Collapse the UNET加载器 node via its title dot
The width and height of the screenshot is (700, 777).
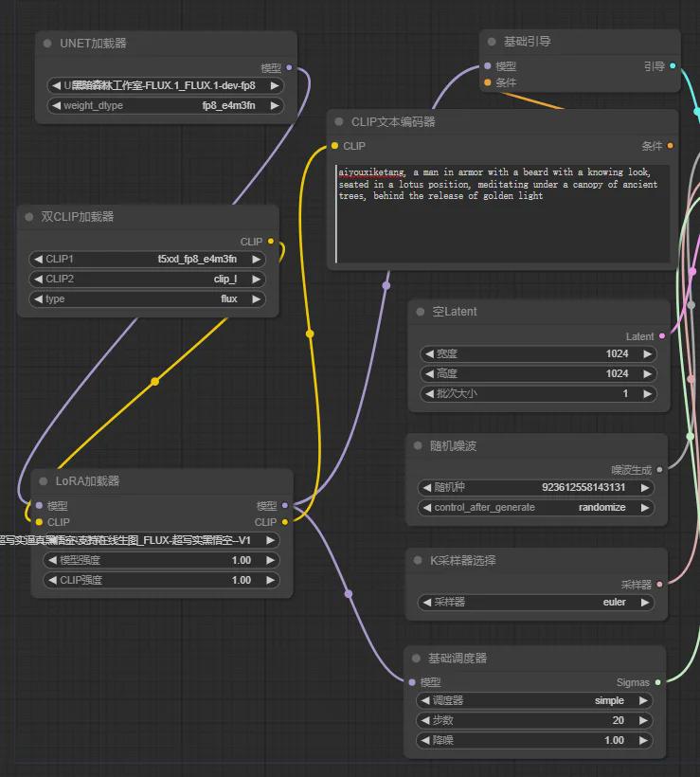(x=47, y=44)
